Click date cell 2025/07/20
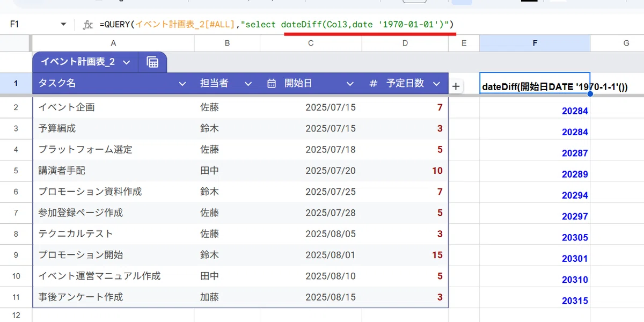Image resolution: width=644 pixels, height=322 pixels. 311,171
